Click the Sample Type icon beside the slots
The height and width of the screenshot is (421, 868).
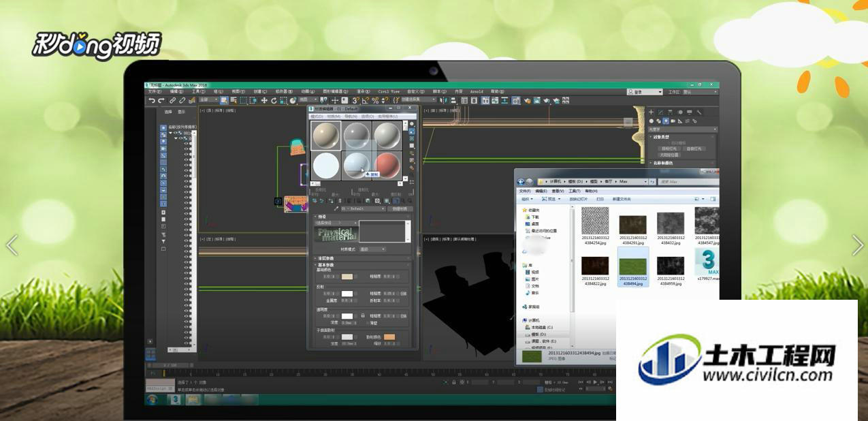(412, 124)
